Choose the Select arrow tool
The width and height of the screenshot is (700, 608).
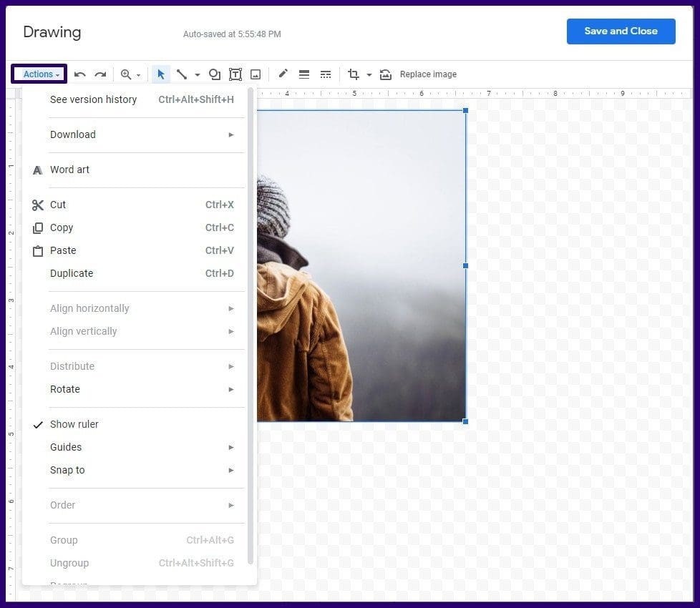[x=161, y=74]
